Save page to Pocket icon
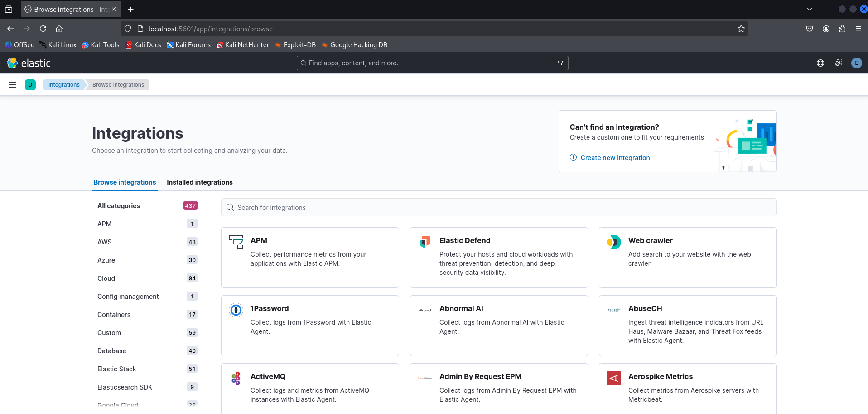The height and width of the screenshot is (414, 868). (x=810, y=29)
